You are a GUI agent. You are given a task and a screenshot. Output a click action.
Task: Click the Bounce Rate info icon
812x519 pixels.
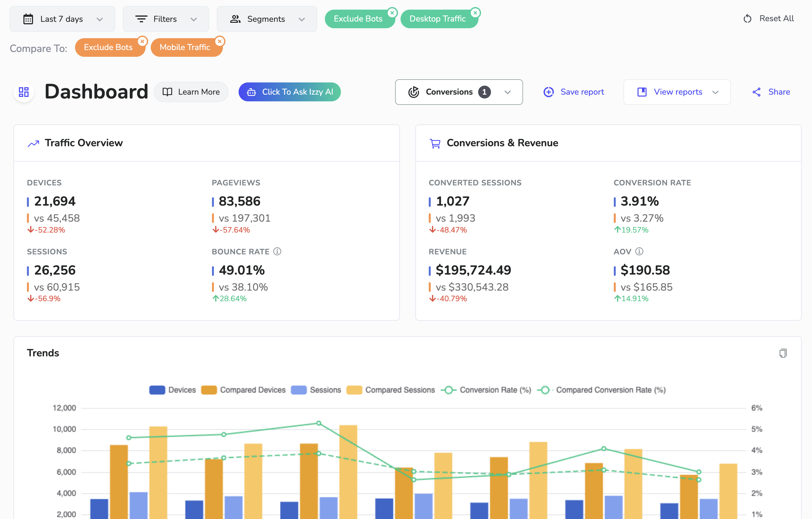(277, 251)
